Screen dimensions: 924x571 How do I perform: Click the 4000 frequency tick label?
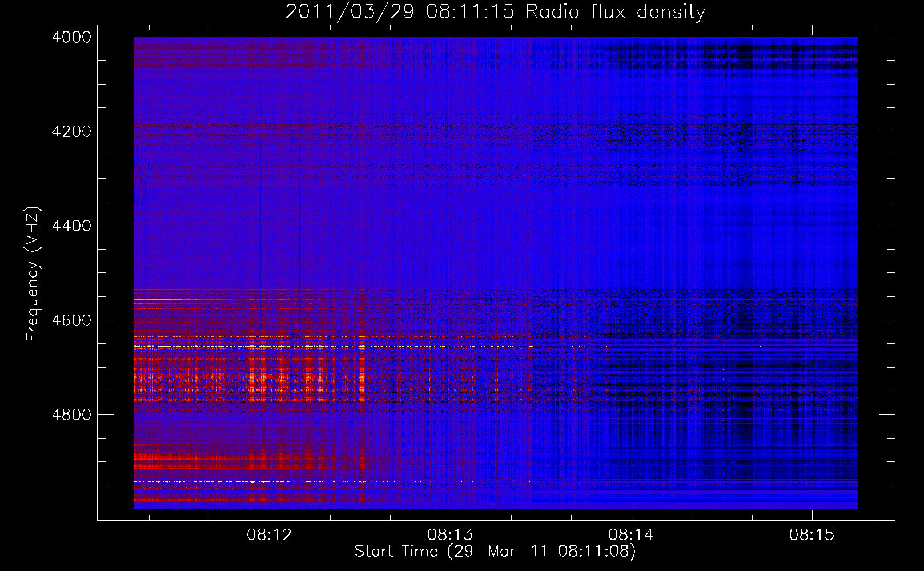pyautogui.click(x=71, y=37)
